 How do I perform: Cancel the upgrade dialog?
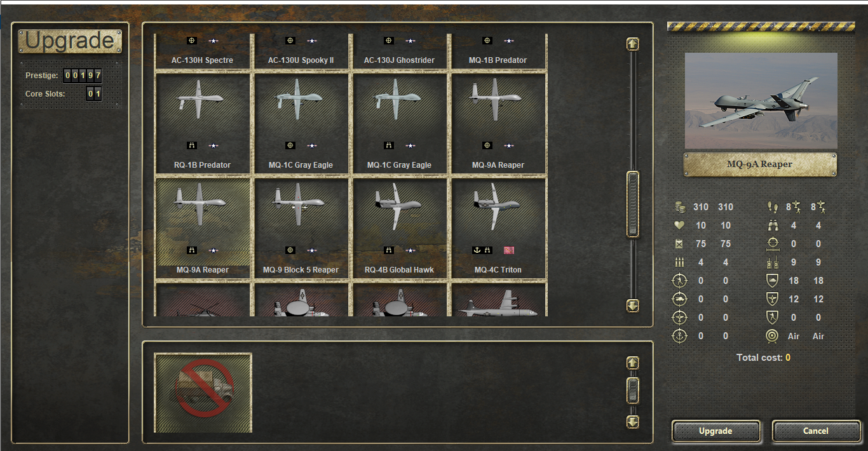click(x=816, y=431)
